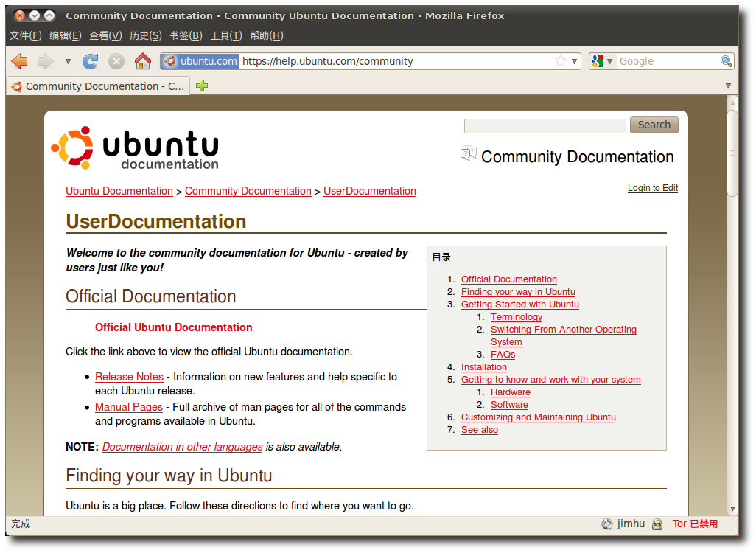Open the 历史(S) menu
Image resolution: width=756 pixels, height=553 pixels.
coord(146,35)
